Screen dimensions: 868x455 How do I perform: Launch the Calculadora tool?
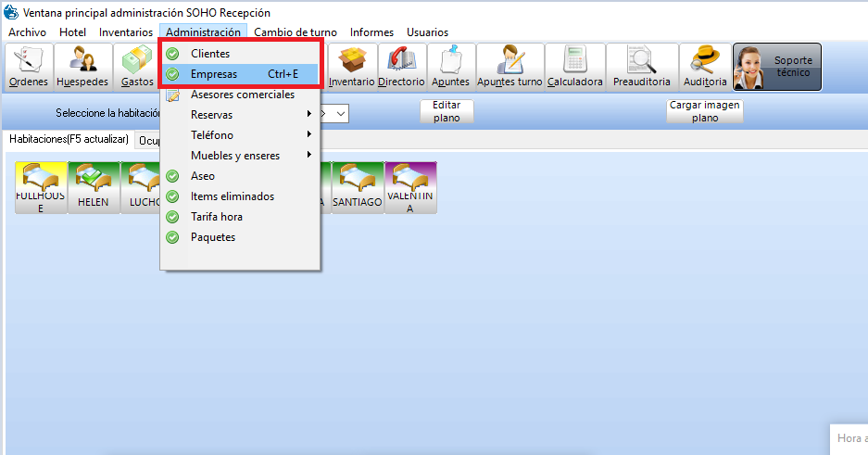(x=574, y=67)
